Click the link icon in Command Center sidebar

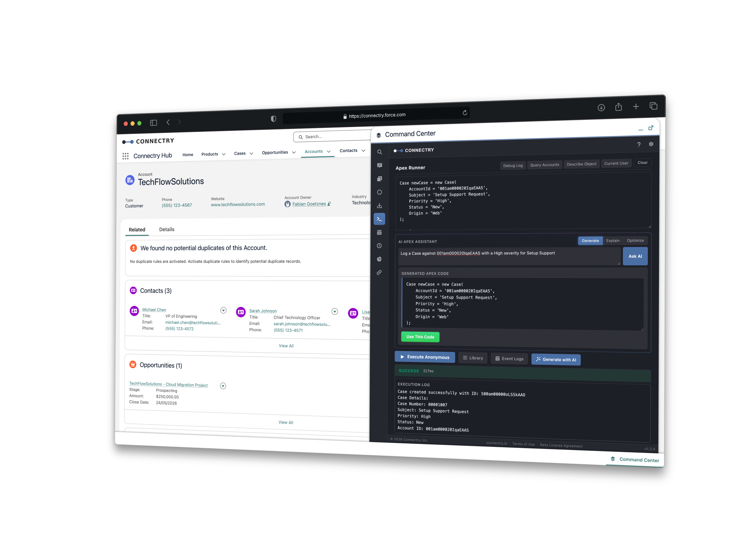point(380,272)
